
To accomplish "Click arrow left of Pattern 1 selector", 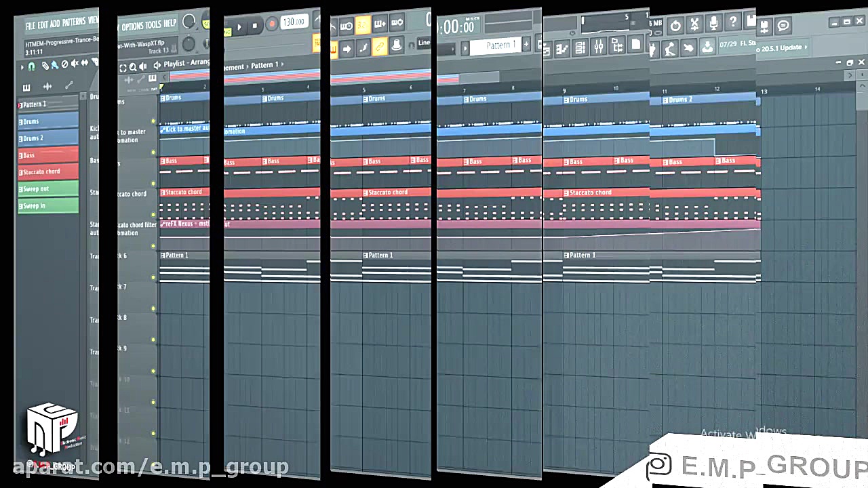I will tap(465, 49).
